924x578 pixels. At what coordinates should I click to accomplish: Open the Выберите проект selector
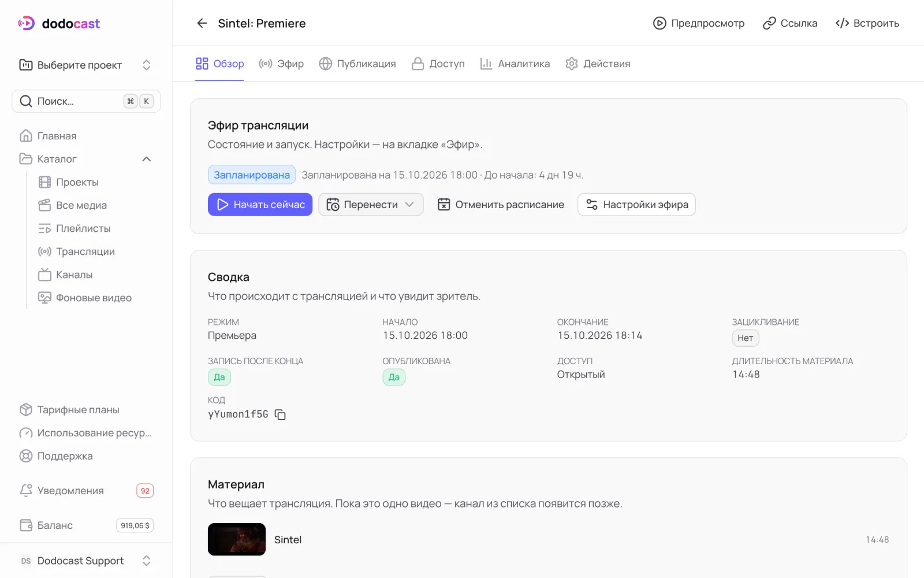(x=86, y=65)
